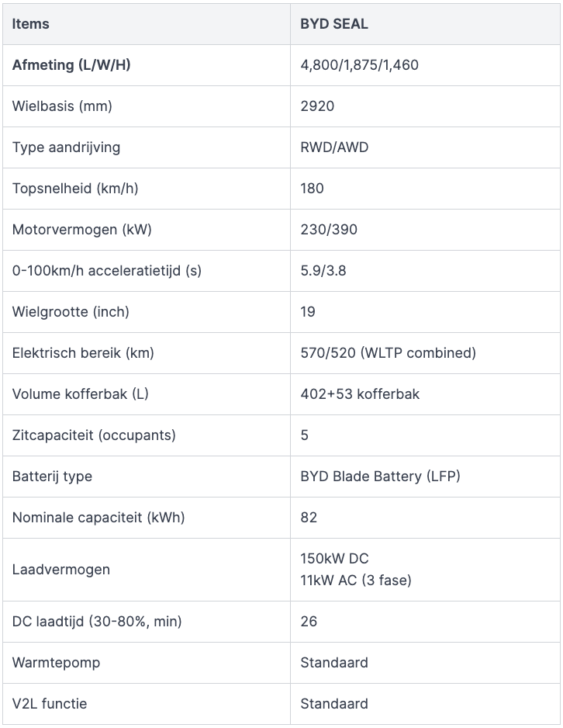563x728 pixels.
Task: Select the "Wielgrootte (inch)" label
Action: pos(71,312)
